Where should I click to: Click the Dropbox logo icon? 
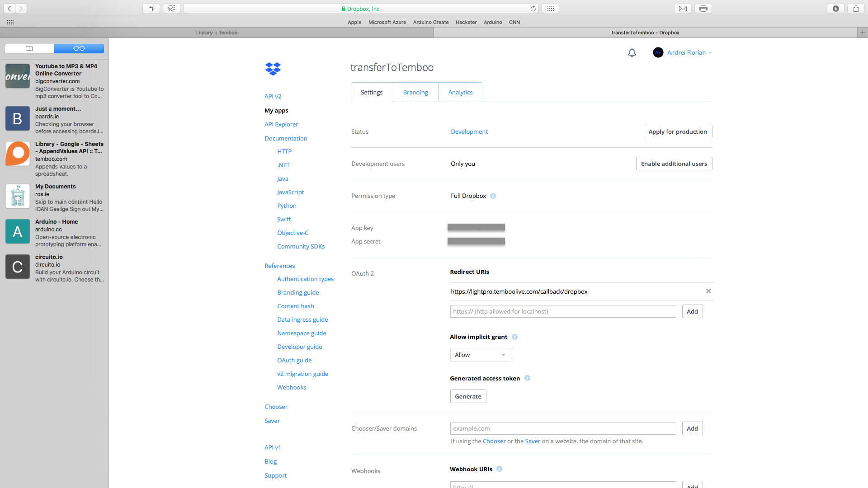click(x=273, y=69)
